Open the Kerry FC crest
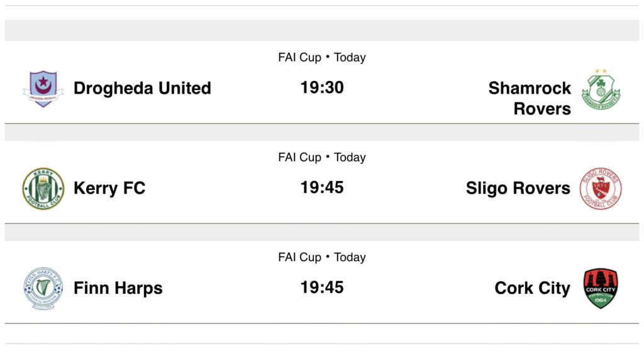644x356 pixels. click(x=43, y=188)
